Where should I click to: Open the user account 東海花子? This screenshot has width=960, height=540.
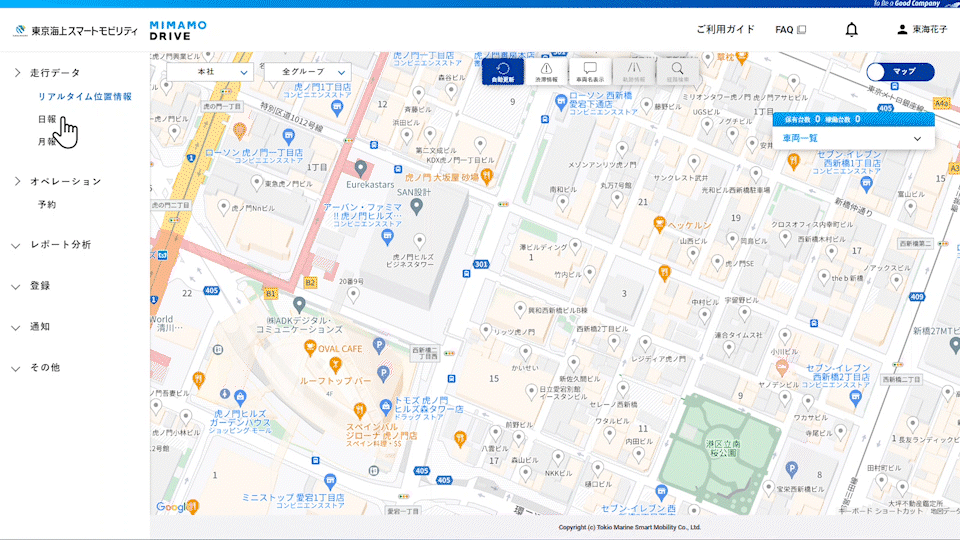921,29
